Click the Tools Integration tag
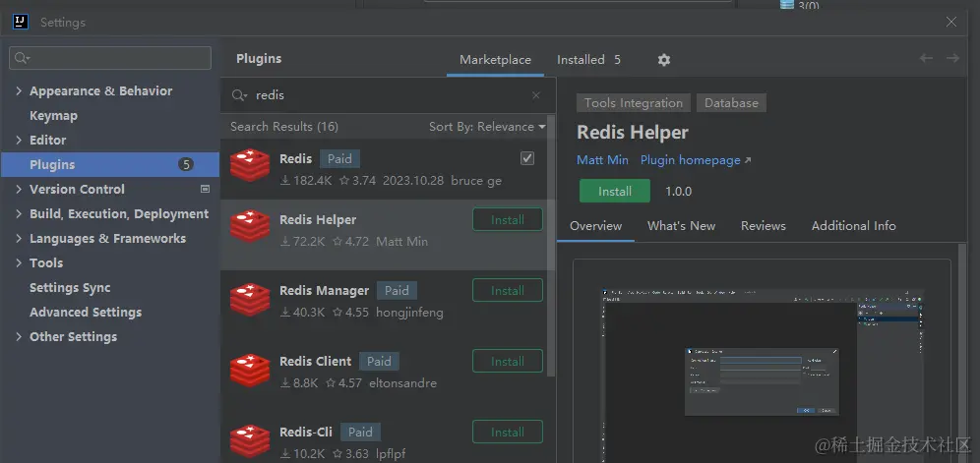Image resolution: width=980 pixels, height=463 pixels. [x=633, y=103]
